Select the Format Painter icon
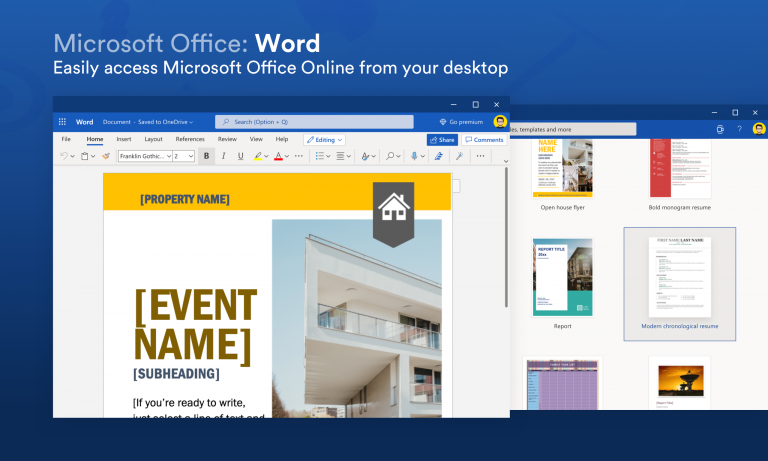The height and width of the screenshot is (461, 768). pyautogui.click(x=105, y=156)
